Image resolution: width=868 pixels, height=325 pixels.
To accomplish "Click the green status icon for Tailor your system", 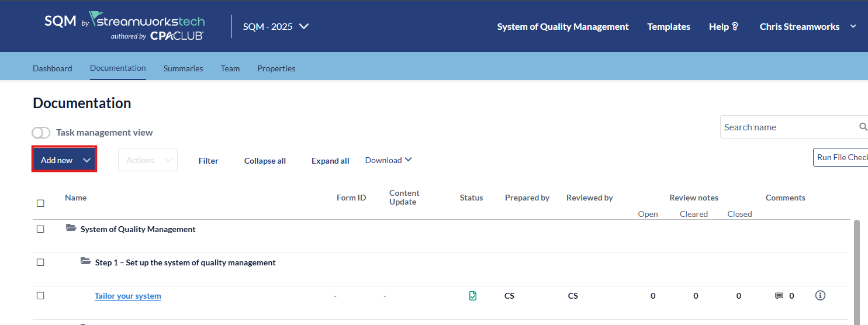I will [x=473, y=296].
